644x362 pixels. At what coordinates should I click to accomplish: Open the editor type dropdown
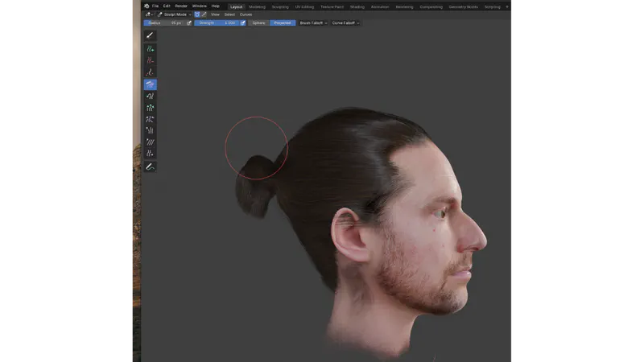pyautogui.click(x=149, y=14)
